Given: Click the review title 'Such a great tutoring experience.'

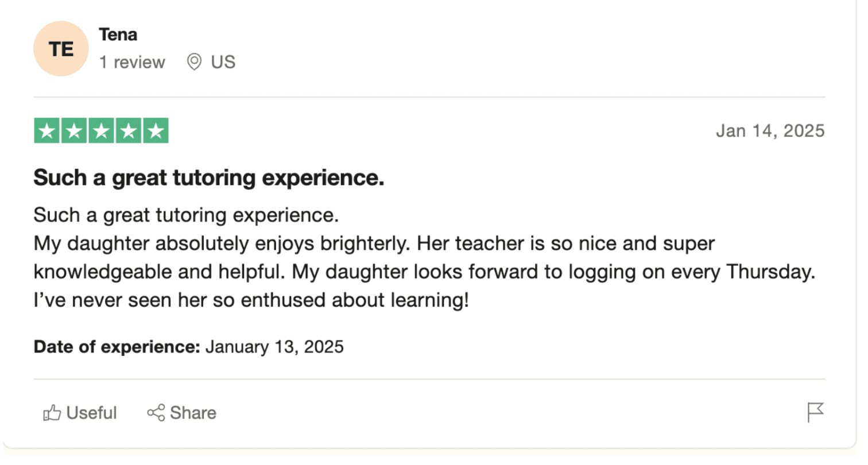Looking at the screenshot, I should [209, 177].
